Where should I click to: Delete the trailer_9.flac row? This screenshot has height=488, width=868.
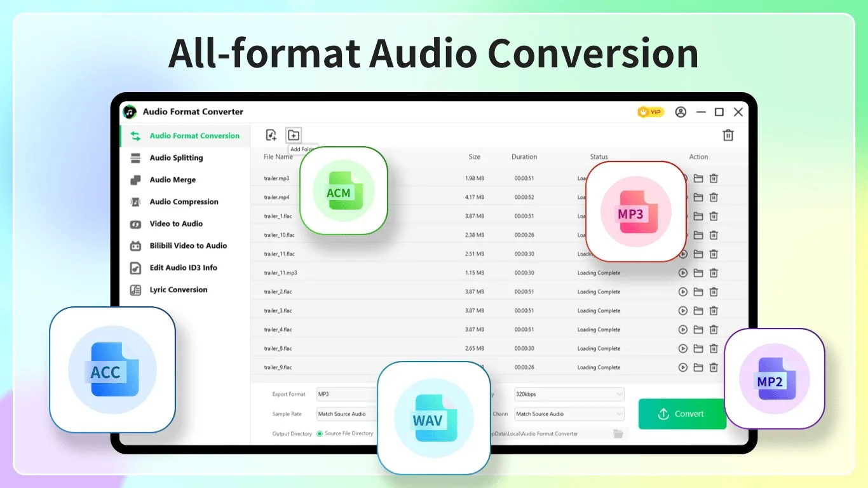(x=714, y=367)
